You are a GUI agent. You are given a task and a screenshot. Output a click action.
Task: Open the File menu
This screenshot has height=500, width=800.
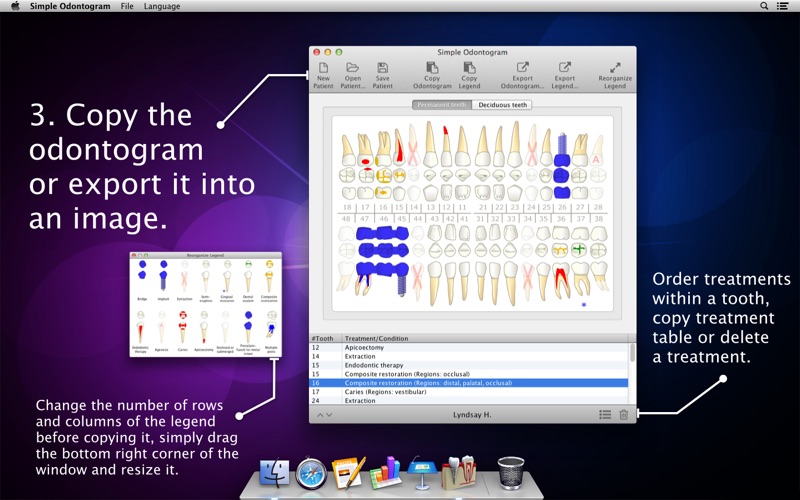coord(127,6)
